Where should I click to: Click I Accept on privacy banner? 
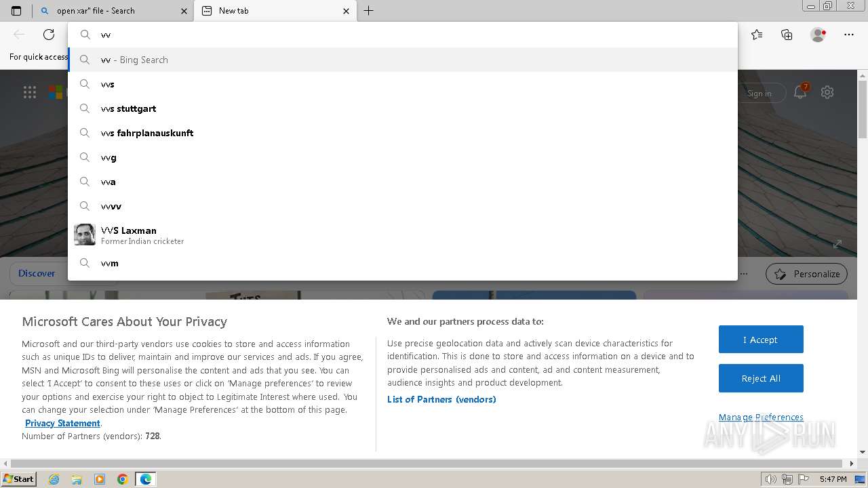click(x=761, y=340)
